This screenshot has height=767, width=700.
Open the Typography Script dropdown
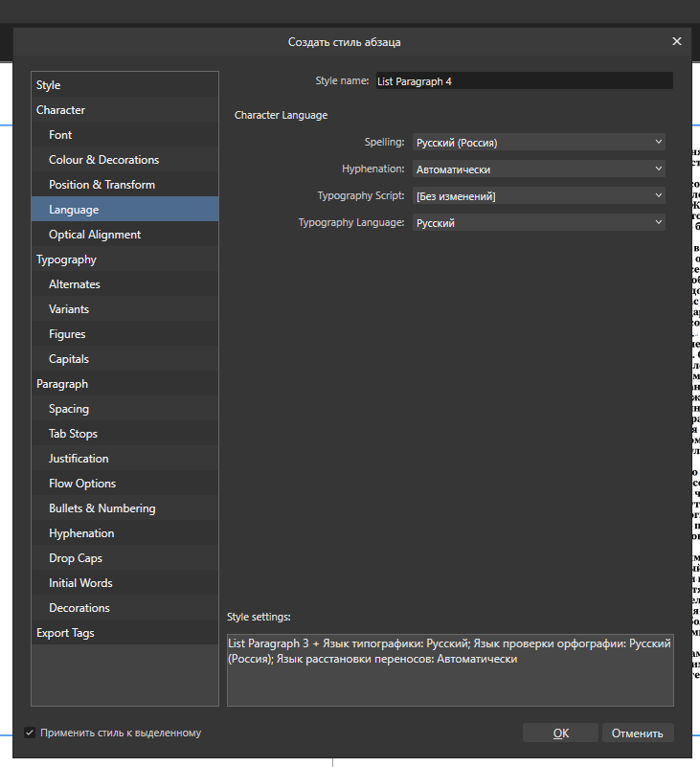point(538,196)
